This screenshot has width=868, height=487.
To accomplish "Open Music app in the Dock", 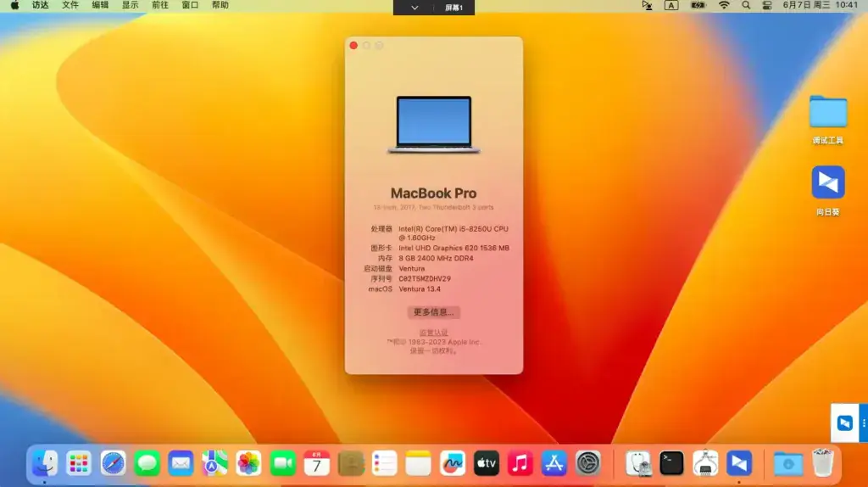I will [520, 463].
